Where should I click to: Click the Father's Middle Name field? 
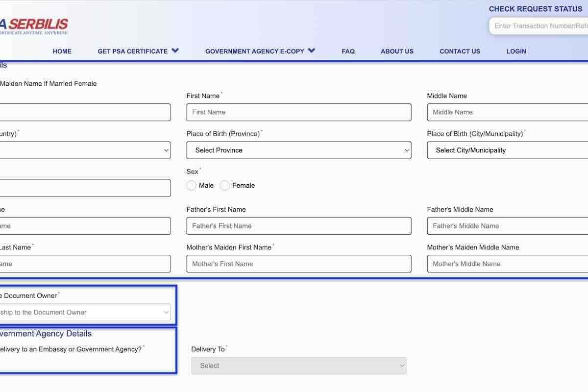click(x=507, y=226)
